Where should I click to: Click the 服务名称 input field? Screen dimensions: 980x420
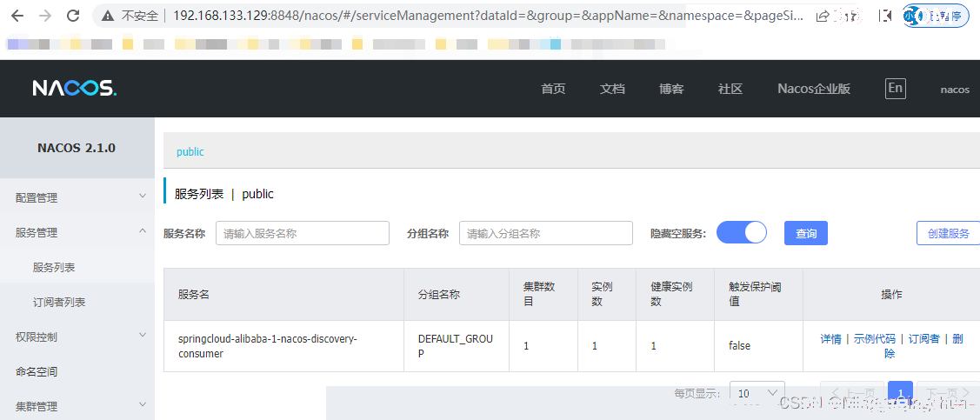(x=303, y=233)
